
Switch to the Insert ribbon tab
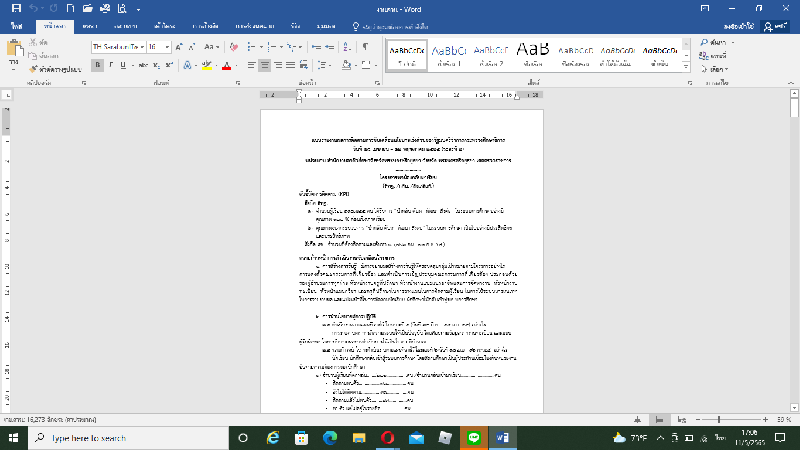pos(89,24)
